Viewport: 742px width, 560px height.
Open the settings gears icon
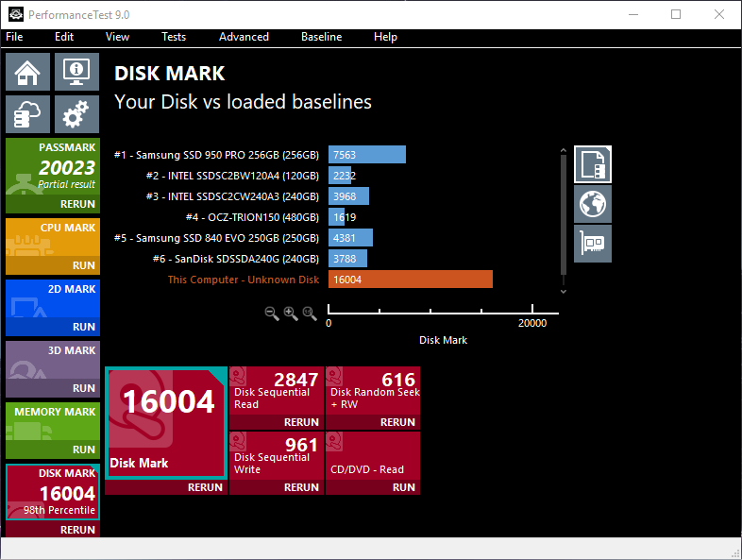pos(76,114)
